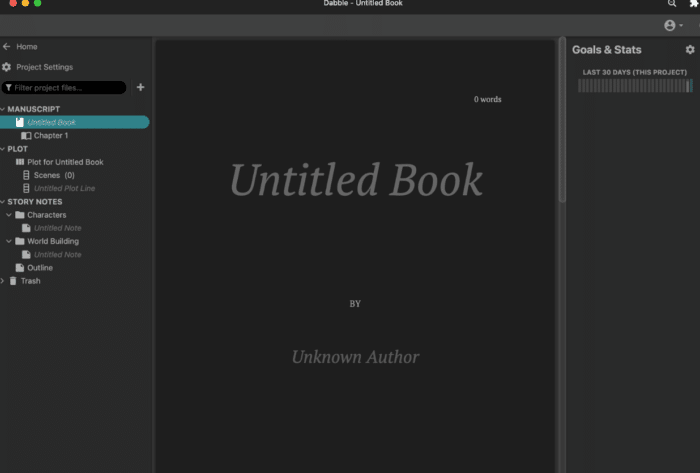Click the last 30 days activity bar
The width and height of the screenshot is (700, 473).
pyautogui.click(x=635, y=86)
